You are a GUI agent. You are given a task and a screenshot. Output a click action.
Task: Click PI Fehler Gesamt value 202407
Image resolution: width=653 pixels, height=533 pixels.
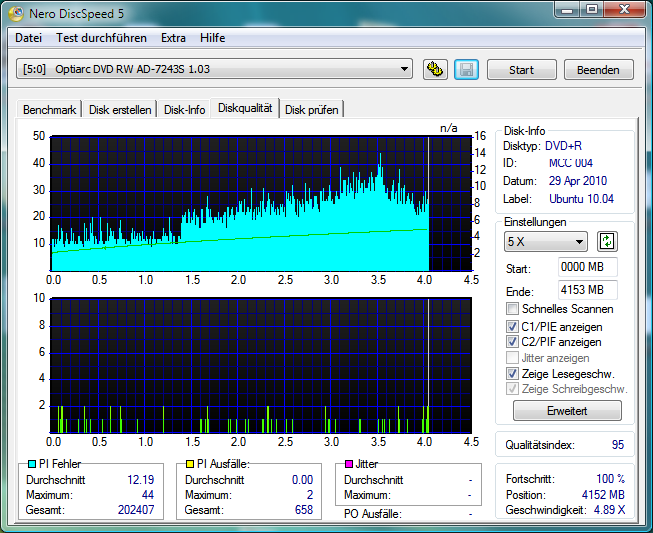pos(136,510)
